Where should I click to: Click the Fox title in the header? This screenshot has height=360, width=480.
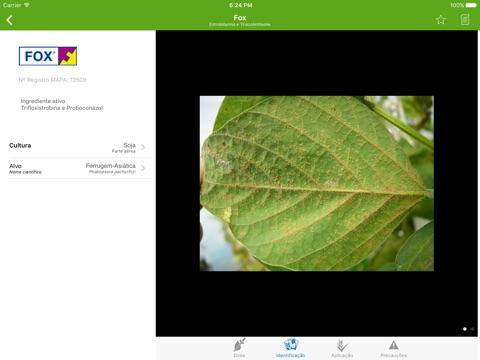pyautogui.click(x=240, y=18)
